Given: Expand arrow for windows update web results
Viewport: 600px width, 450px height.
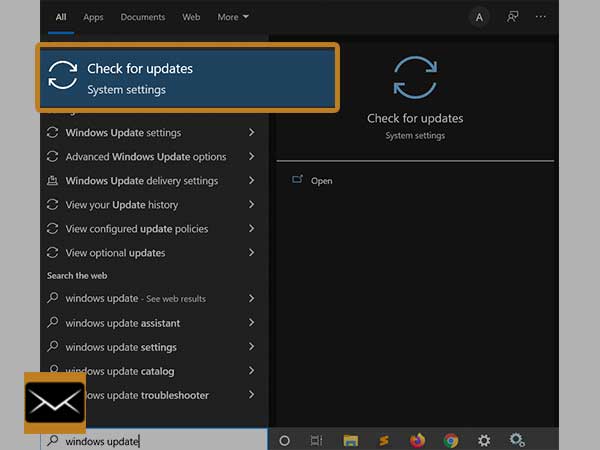Looking at the screenshot, I should [251, 298].
